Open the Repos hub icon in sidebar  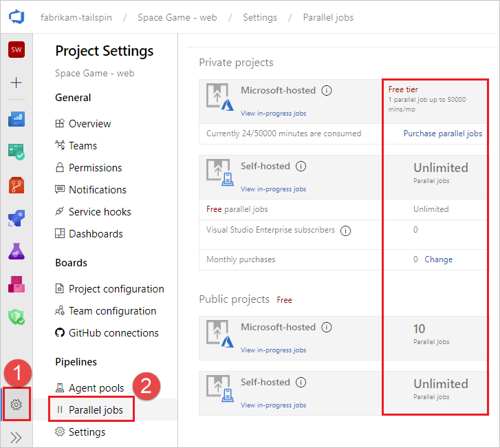[x=17, y=185]
